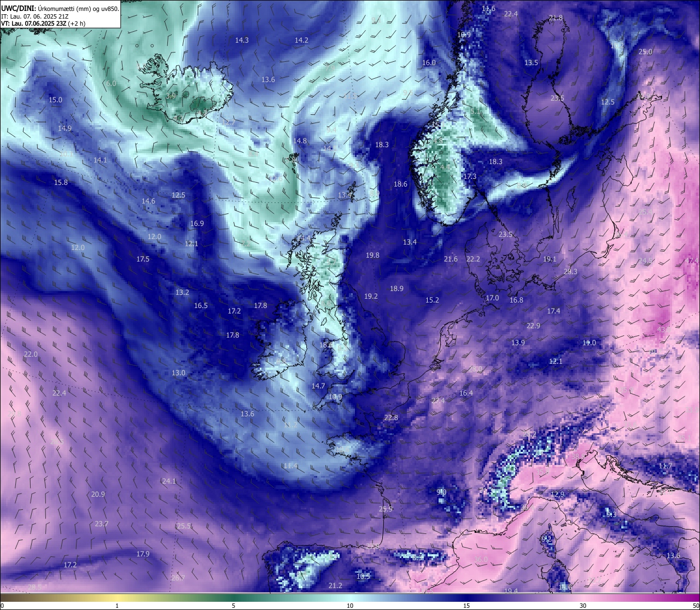
Task: Click the 1 label on the color scale
Action: pos(117,606)
